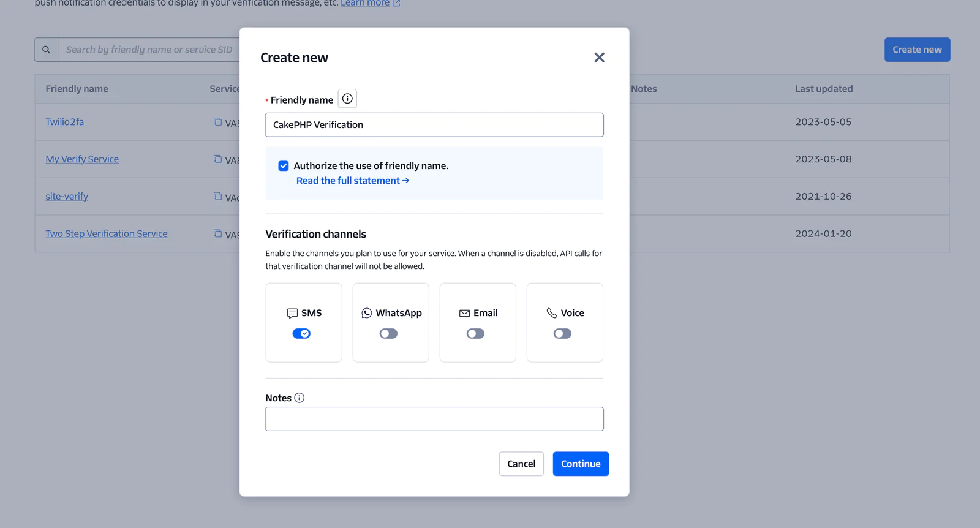Select the 2023-05-08 date cell
Image resolution: width=980 pixels, height=528 pixels.
[x=823, y=159]
